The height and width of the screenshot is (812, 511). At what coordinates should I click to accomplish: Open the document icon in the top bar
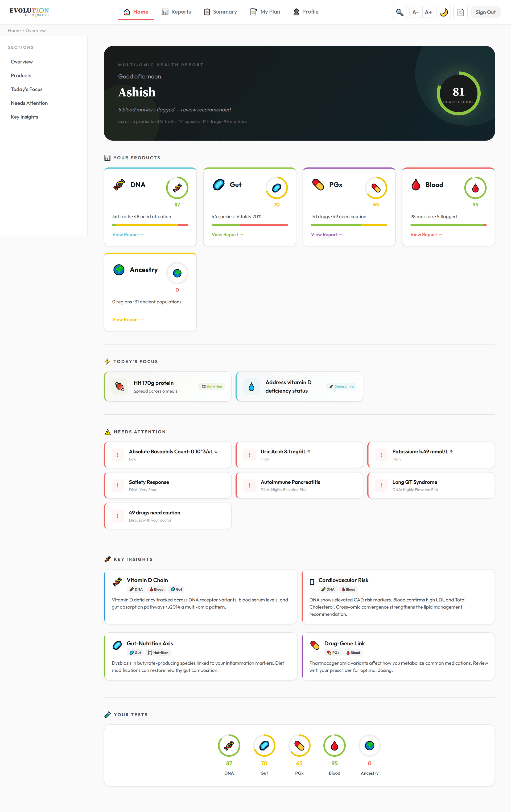click(x=460, y=12)
